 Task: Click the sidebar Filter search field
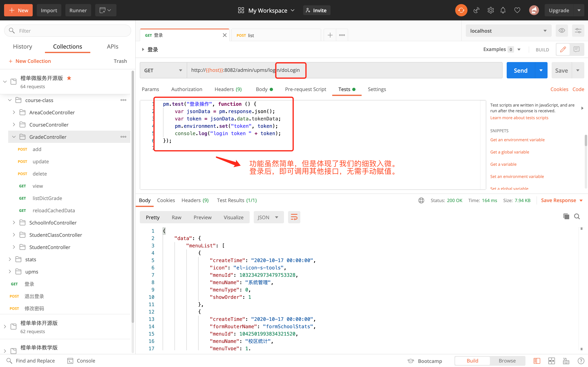tap(67, 31)
